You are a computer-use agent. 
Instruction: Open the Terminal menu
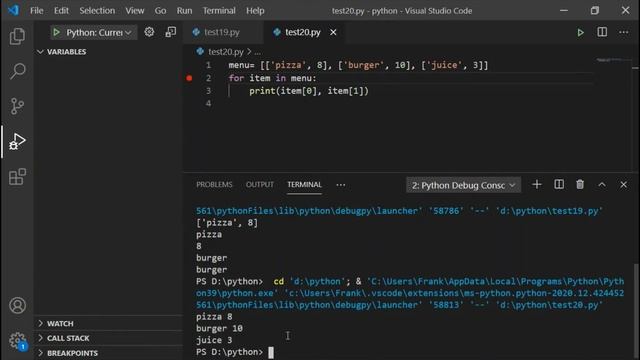coord(219,11)
